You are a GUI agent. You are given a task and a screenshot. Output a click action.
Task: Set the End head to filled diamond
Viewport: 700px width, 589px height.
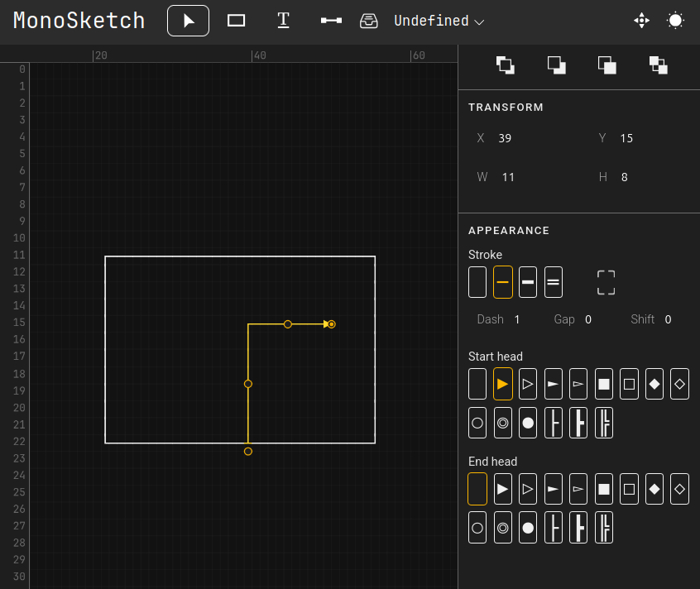click(654, 489)
